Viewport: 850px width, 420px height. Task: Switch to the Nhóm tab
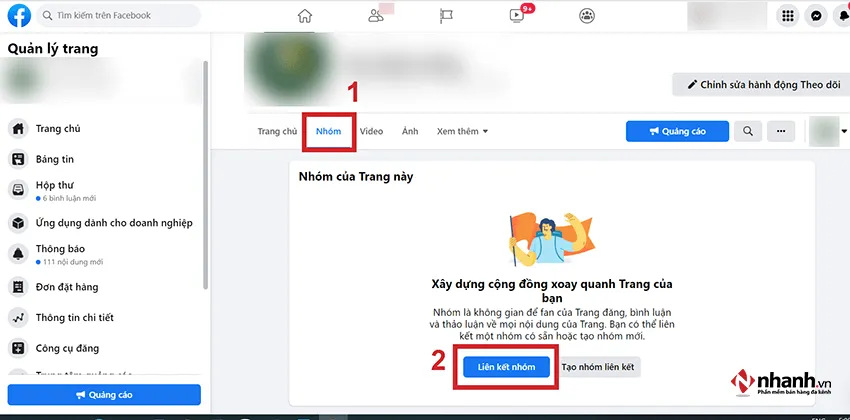[x=329, y=131]
